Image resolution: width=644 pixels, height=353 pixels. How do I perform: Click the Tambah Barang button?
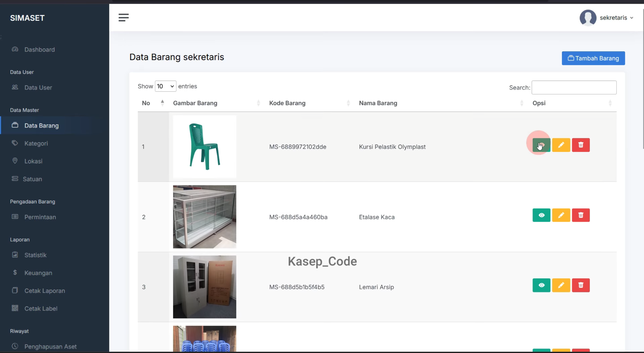point(593,58)
